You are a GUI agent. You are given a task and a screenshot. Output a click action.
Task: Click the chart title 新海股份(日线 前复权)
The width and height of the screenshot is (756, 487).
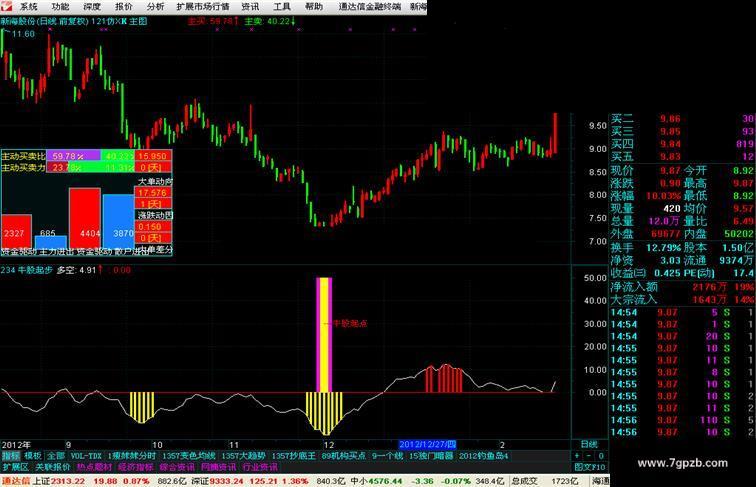44,21
